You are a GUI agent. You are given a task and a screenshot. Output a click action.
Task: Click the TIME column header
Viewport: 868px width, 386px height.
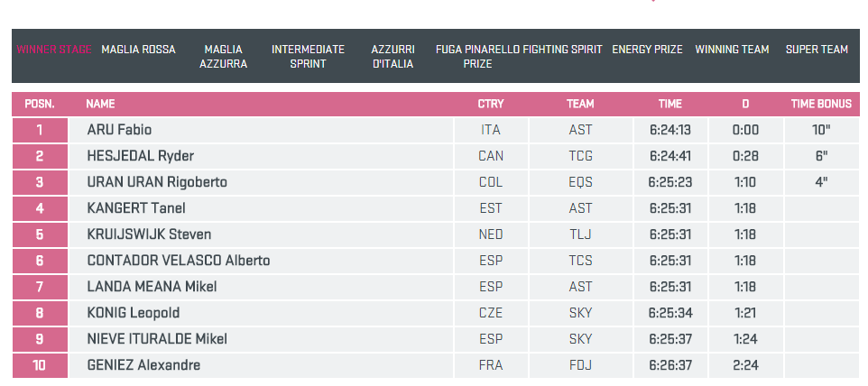tap(669, 104)
